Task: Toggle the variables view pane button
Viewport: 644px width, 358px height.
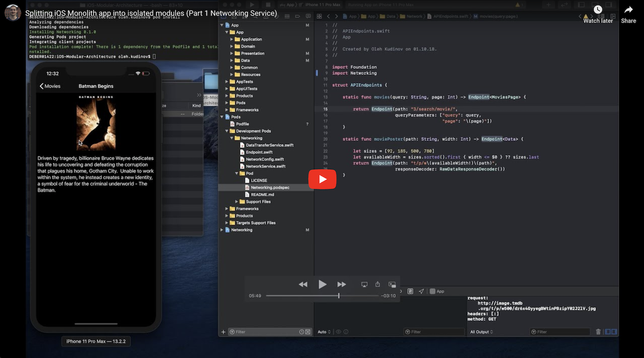Action: [x=608, y=332]
